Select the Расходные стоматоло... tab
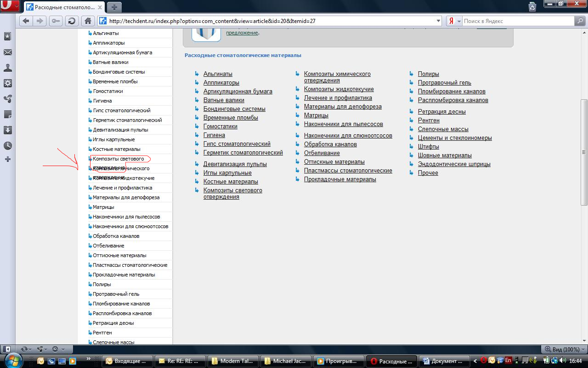Viewport: 588px width, 368px height. tap(65, 7)
